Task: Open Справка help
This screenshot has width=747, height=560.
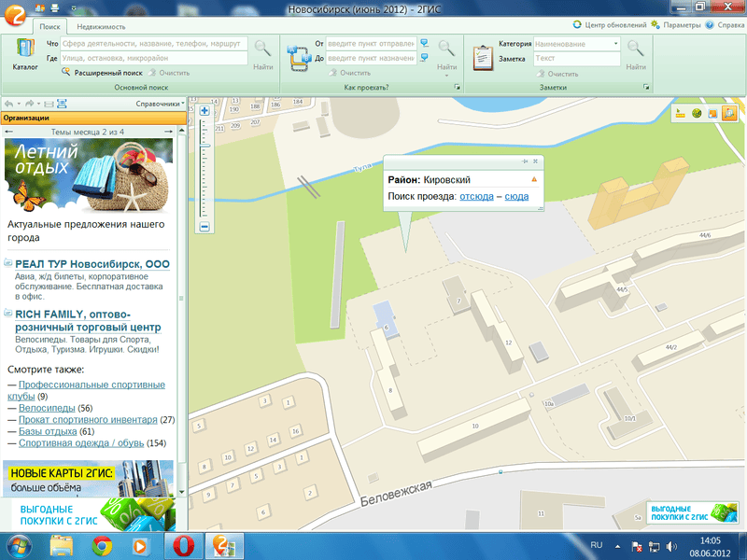Action: 725,25
